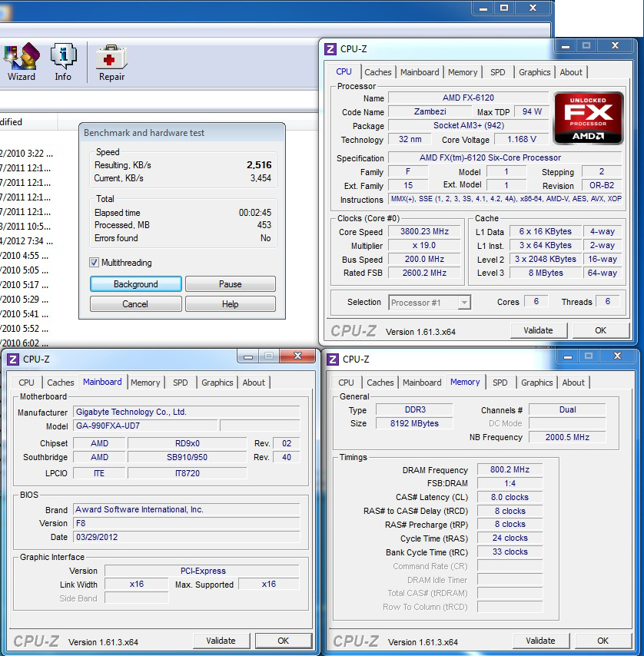Click the CPU-Z icon in CPU window title
The width and height of the screenshot is (644, 656).
click(330, 49)
